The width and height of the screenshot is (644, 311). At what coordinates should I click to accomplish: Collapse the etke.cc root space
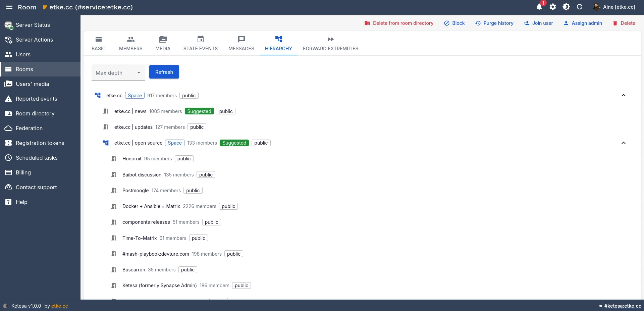pos(623,95)
